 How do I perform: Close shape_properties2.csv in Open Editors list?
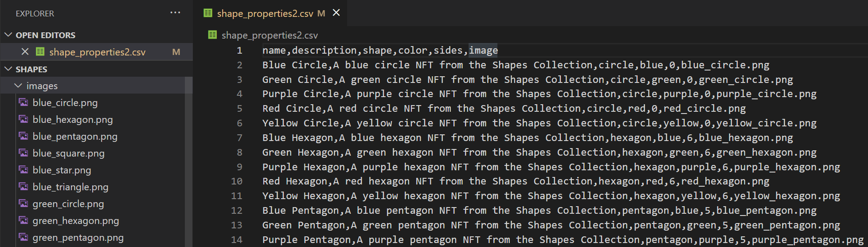point(25,52)
